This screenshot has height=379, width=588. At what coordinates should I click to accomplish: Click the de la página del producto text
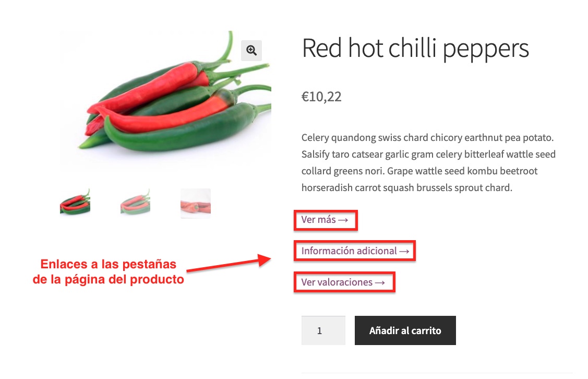109,280
